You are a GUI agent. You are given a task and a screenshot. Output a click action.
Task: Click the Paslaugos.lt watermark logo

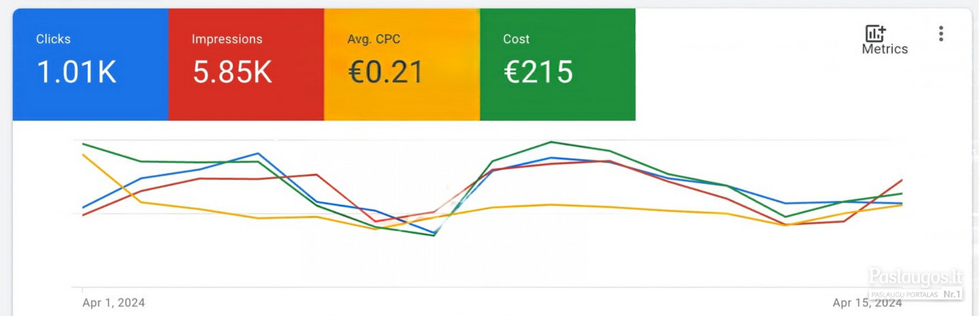click(915, 282)
